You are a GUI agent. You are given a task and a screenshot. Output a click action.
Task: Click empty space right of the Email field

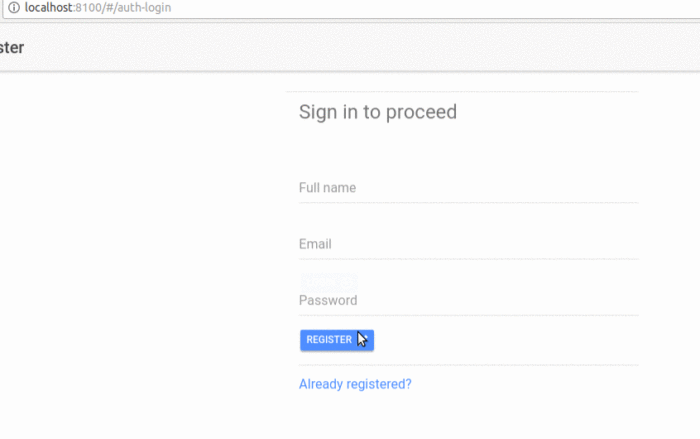pyautogui.click(x=668, y=244)
